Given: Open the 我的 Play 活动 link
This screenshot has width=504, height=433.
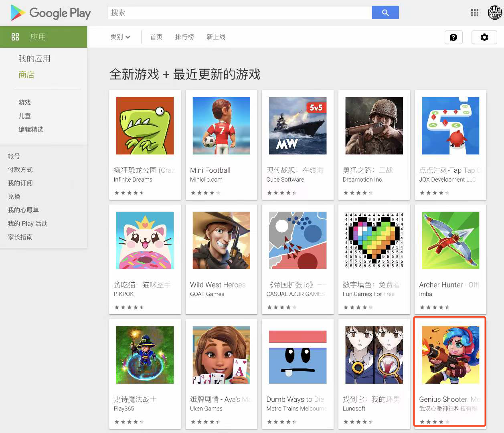Looking at the screenshot, I should (28, 223).
